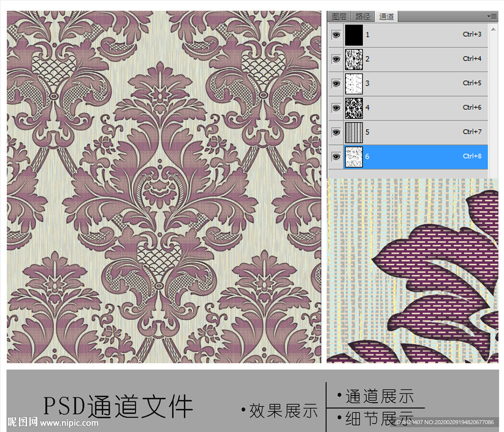Open the channels panel options menu
The height and width of the screenshot is (432, 504).
(492, 16)
